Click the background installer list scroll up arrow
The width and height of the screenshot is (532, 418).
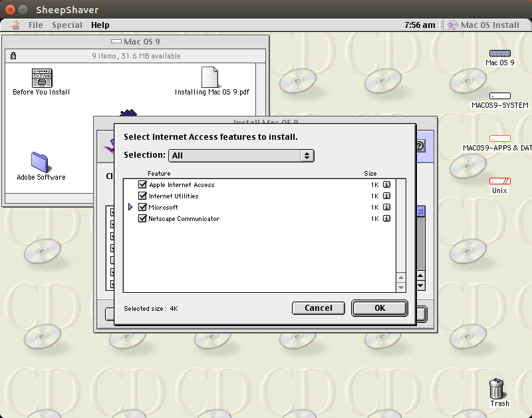[420, 276]
